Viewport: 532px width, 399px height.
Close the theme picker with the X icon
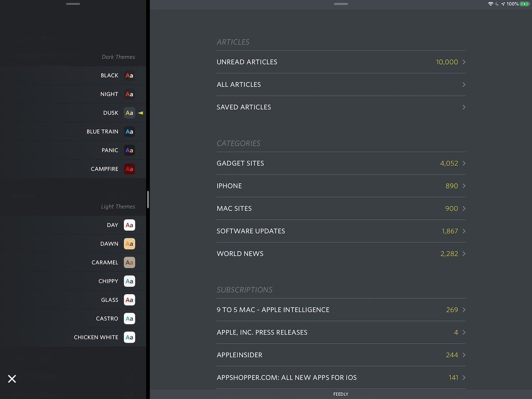12,379
